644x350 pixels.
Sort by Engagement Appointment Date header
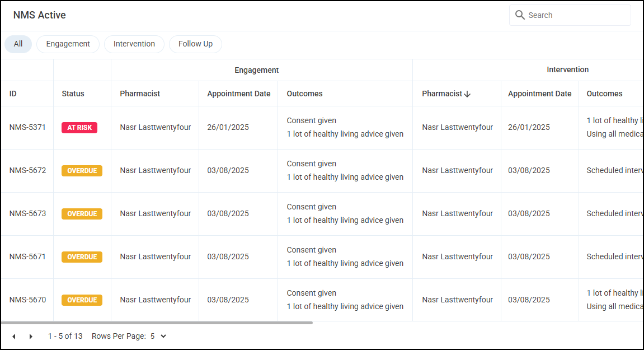click(x=238, y=94)
